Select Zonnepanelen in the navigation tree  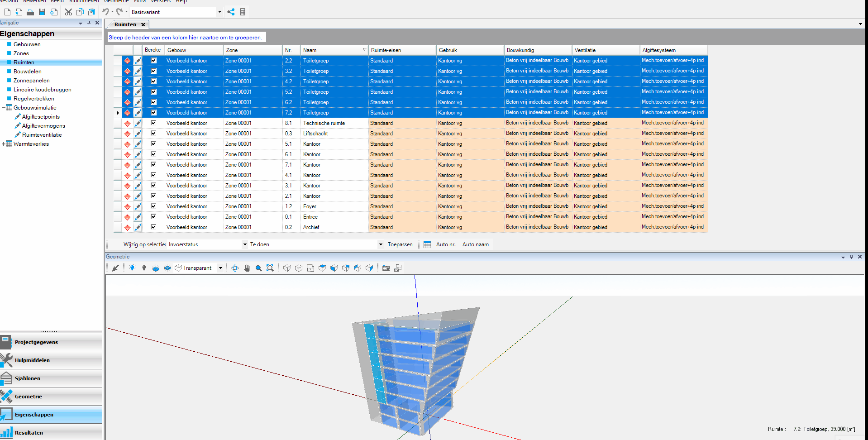click(x=31, y=81)
